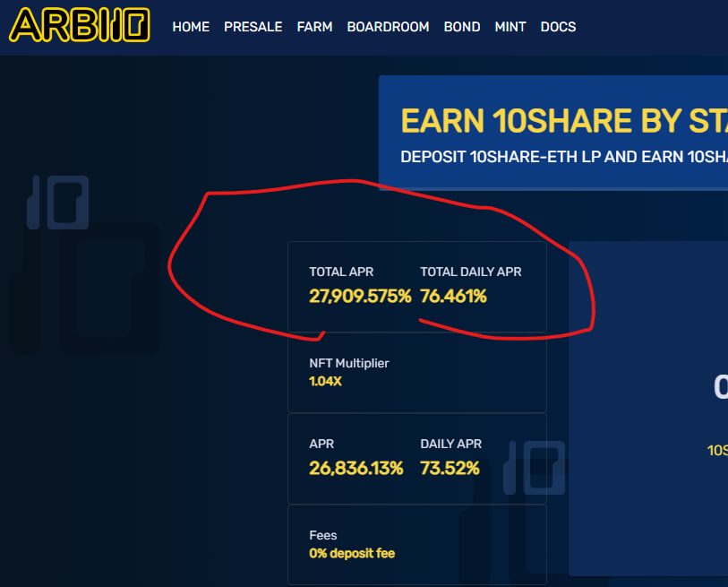The width and height of the screenshot is (728, 587).
Task: Open the PRESALE page
Action: pyautogui.click(x=253, y=27)
